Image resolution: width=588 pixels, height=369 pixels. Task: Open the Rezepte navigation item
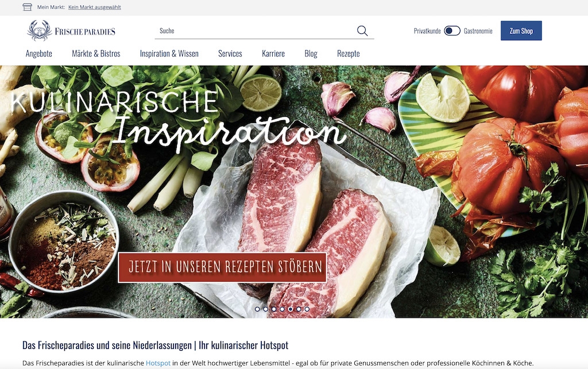349,53
